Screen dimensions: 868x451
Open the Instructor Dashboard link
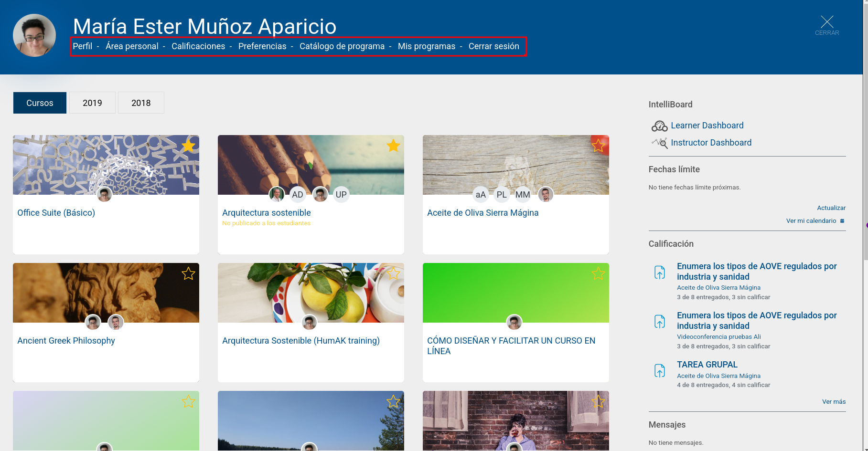711,143
